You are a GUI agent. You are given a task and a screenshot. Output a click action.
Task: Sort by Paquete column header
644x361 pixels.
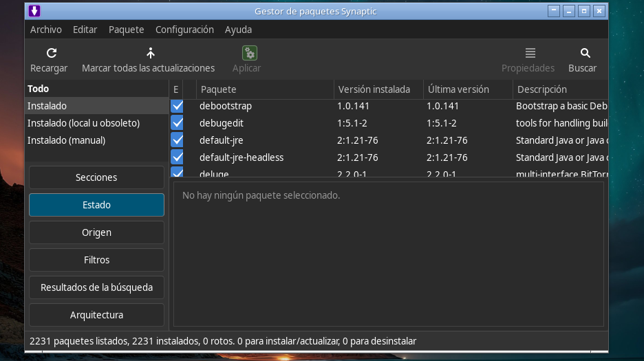point(265,89)
